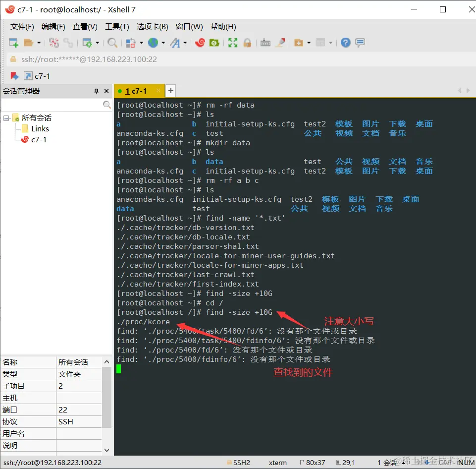Open the dropdown arrow beside the Properties icon
The width and height of the screenshot is (476, 469).
coord(98,43)
